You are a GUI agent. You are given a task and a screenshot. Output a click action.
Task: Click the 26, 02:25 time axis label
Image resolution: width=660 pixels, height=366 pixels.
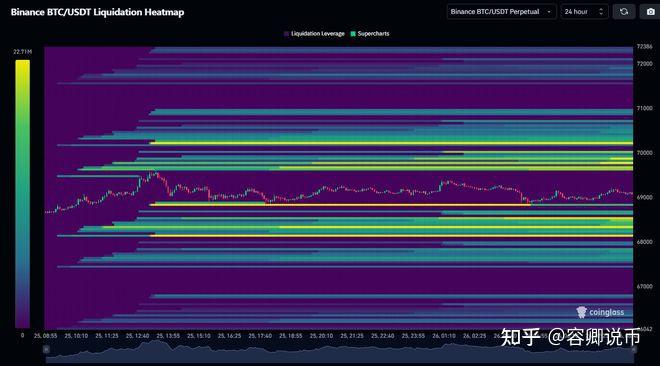pos(475,336)
